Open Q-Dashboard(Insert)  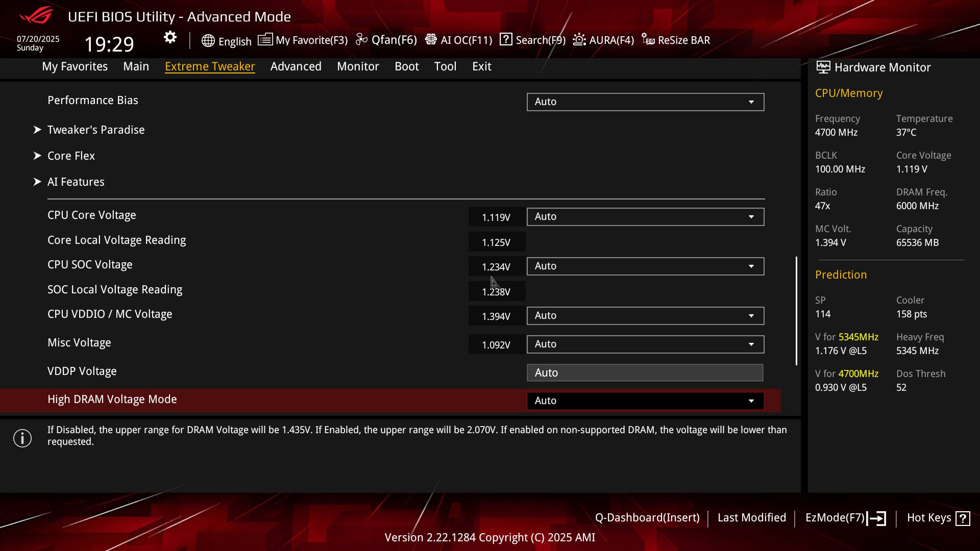(x=647, y=518)
